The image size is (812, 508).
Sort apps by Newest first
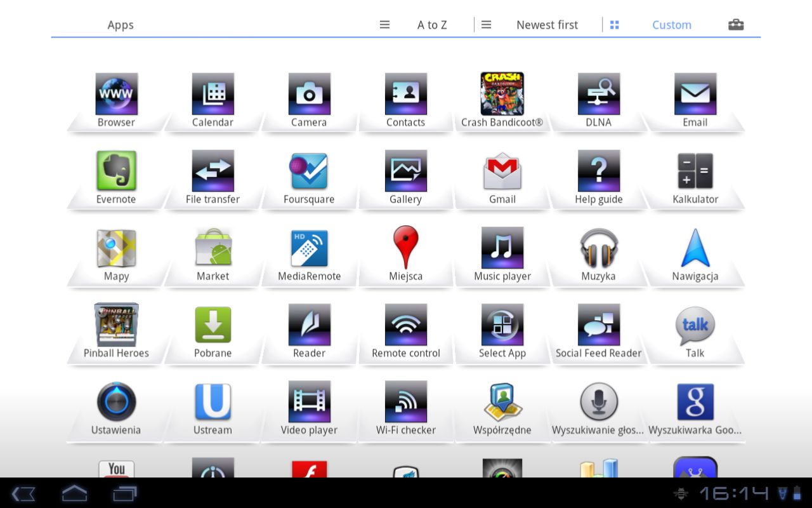tap(547, 25)
